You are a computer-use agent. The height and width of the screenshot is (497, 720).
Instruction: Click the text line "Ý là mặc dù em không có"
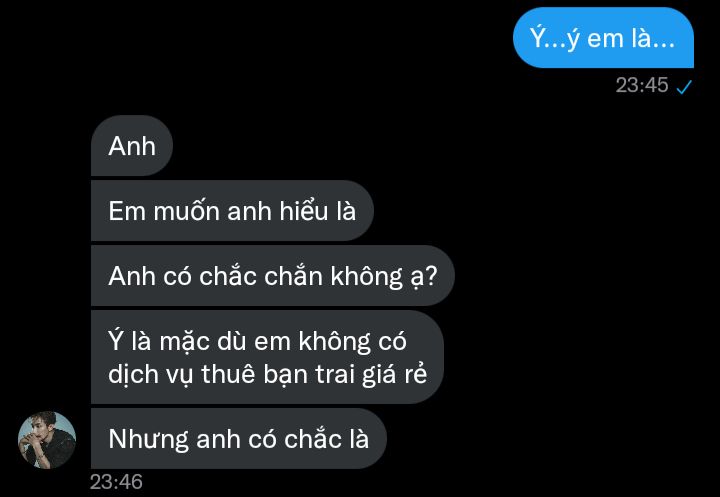257,341
